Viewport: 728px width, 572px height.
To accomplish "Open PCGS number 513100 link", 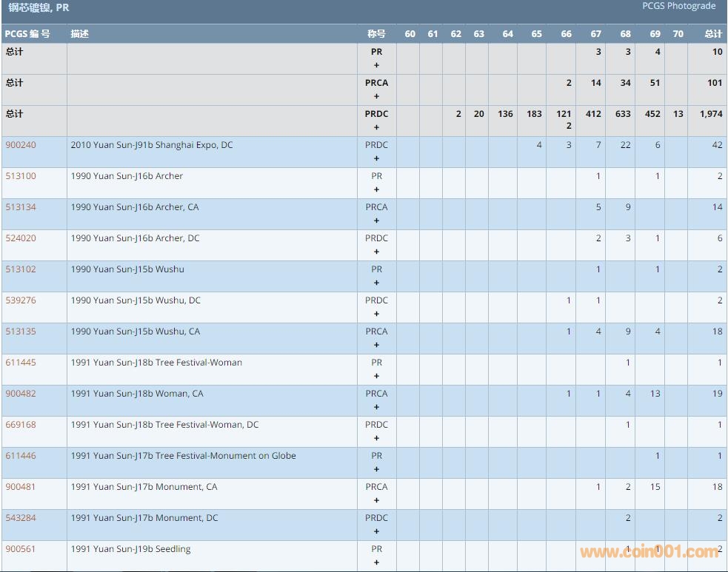I will tap(20, 176).
